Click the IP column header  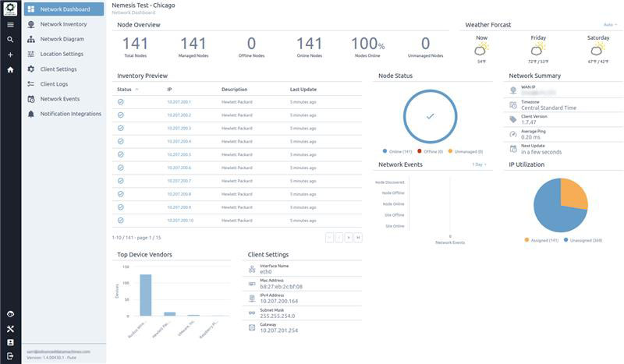169,89
